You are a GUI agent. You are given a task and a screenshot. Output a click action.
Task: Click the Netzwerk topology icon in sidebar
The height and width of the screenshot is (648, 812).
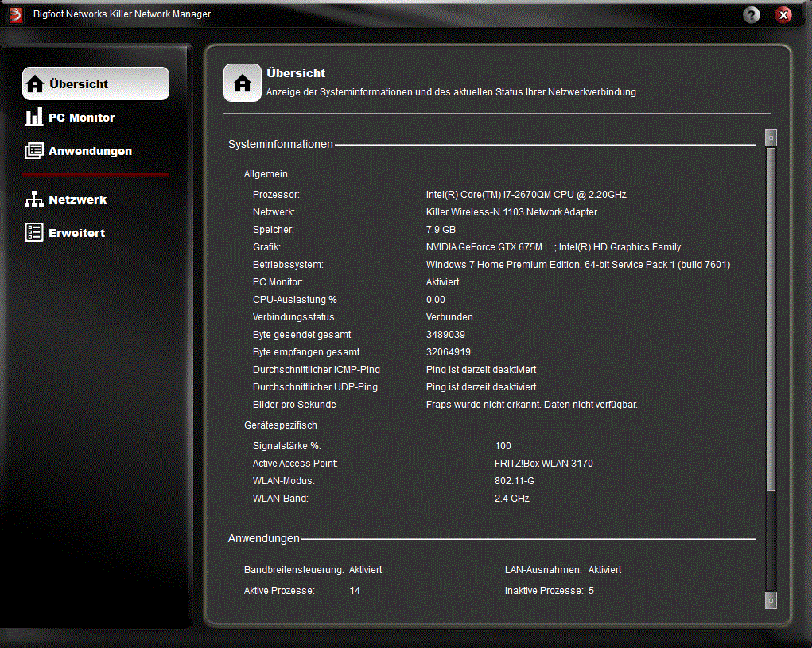coord(34,200)
